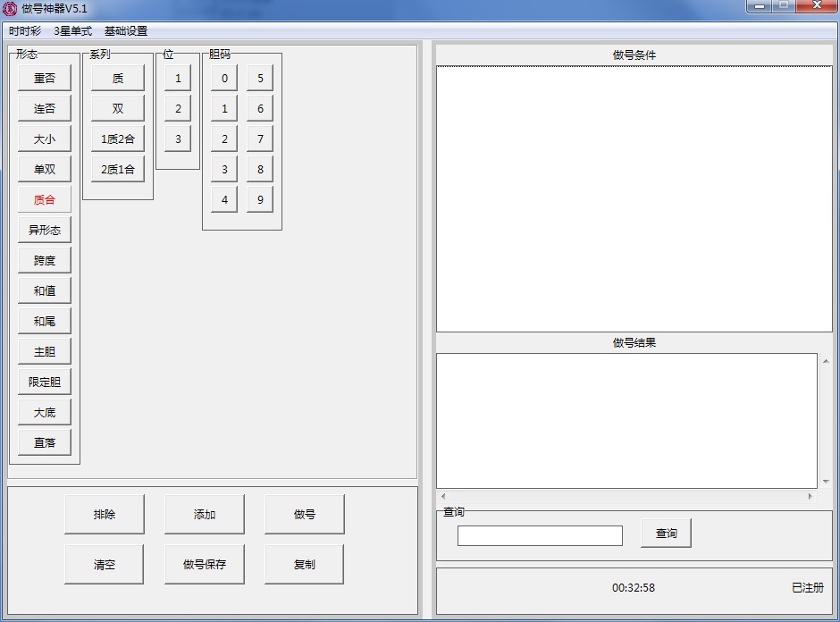
Task: Select the 质合 form button
Action: pos(45,200)
